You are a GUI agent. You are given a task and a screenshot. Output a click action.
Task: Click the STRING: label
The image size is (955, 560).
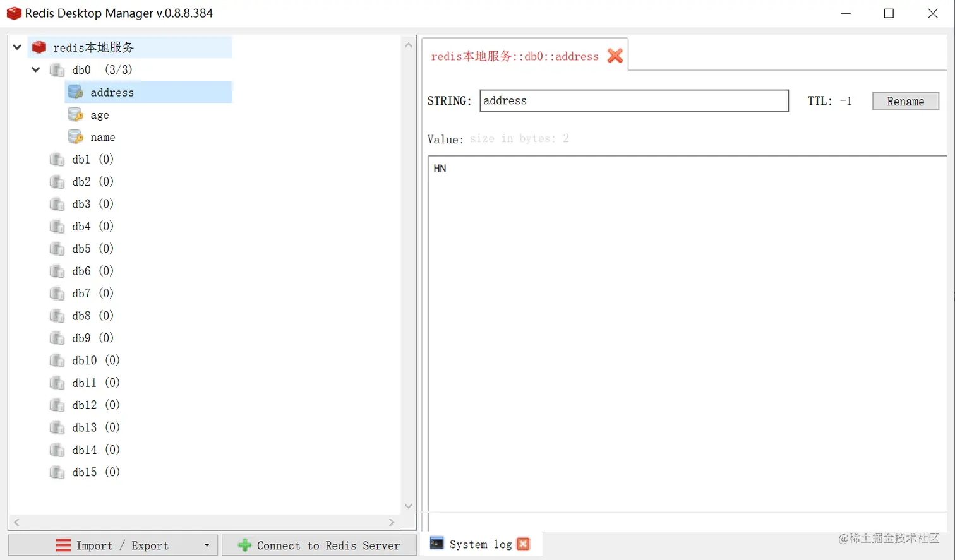(x=449, y=101)
